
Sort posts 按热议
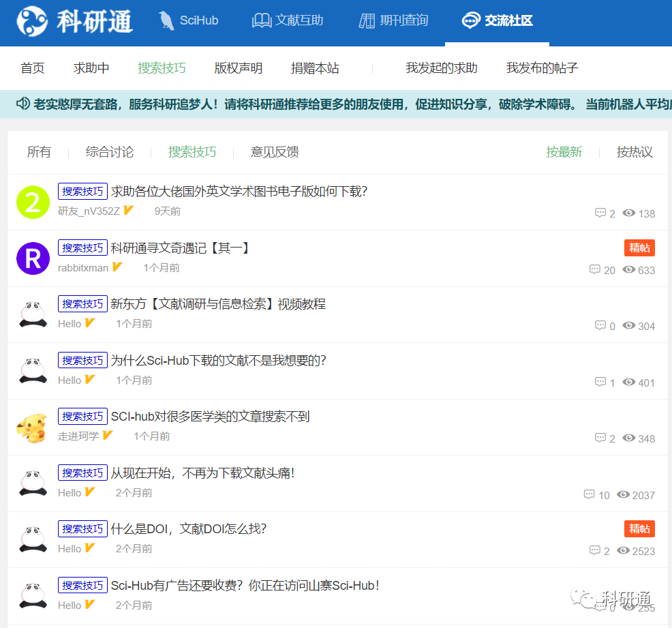click(x=635, y=152)
